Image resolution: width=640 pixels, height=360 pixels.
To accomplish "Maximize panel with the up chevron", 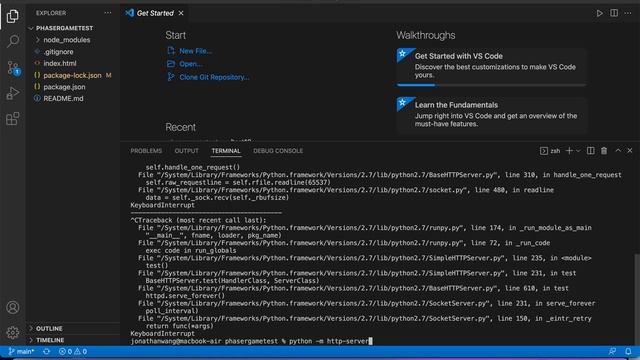I will [618, 151].
